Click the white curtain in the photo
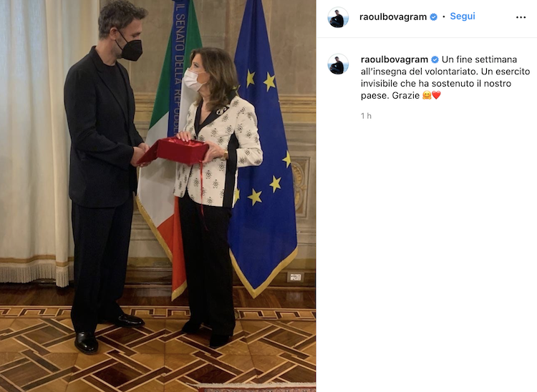Viewport: 537px width, 392px height. pos(32,144)
